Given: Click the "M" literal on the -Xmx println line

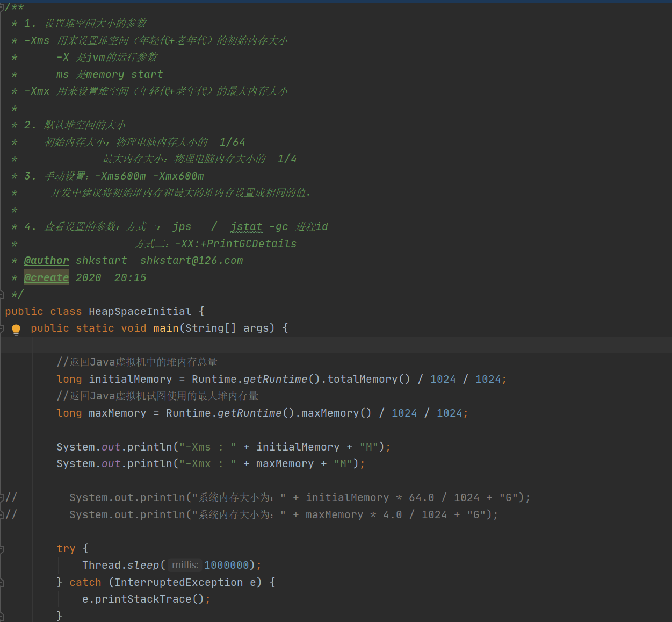Looking at the screenshot, I should [343, 463].
